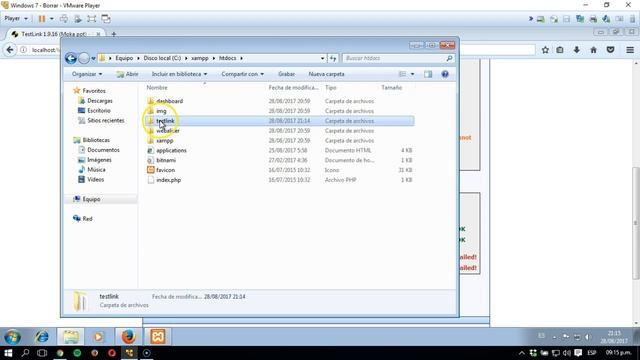Select the applications HTML file
The image size is (640, 360).
pos(171,150)
